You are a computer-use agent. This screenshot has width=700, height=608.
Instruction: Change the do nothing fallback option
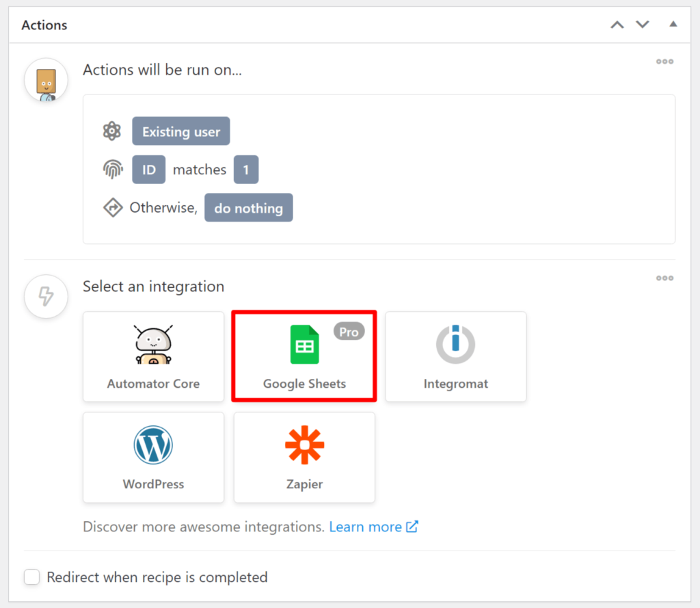tap(249, 208)
